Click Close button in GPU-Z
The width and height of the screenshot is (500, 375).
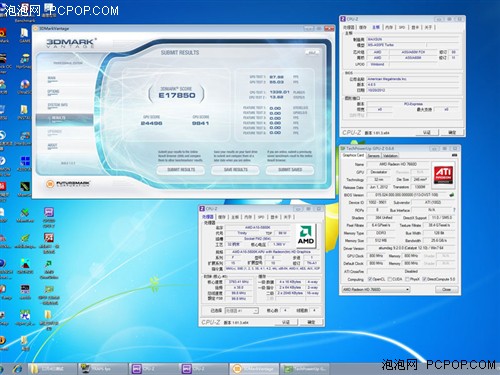446,289
